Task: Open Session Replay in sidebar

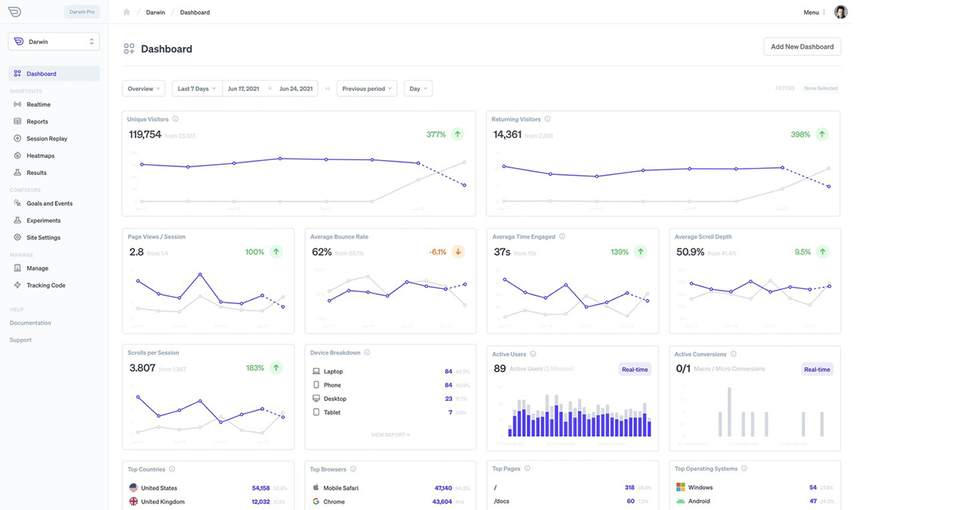Action: coord(46,139)
